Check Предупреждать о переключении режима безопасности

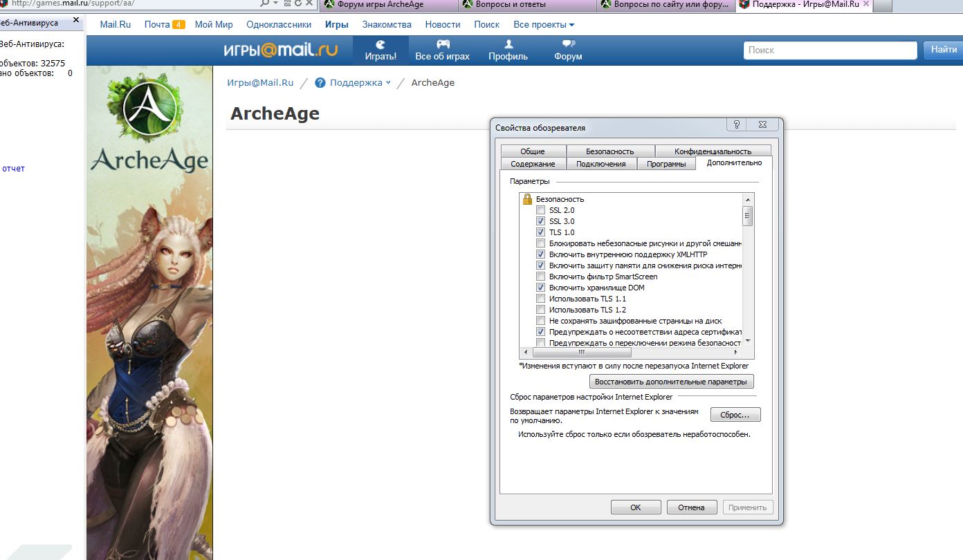pyautogui.click(x=541, y=342)
